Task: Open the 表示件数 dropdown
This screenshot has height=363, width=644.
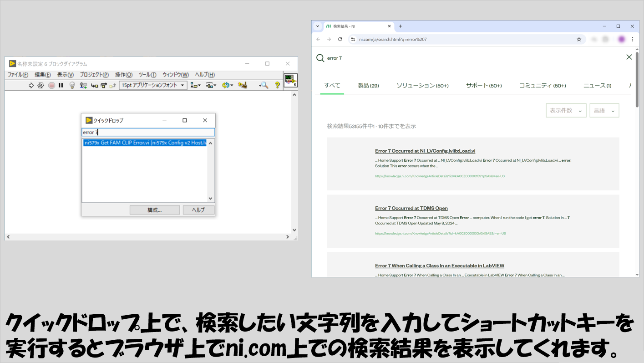Action: (566, 111)
